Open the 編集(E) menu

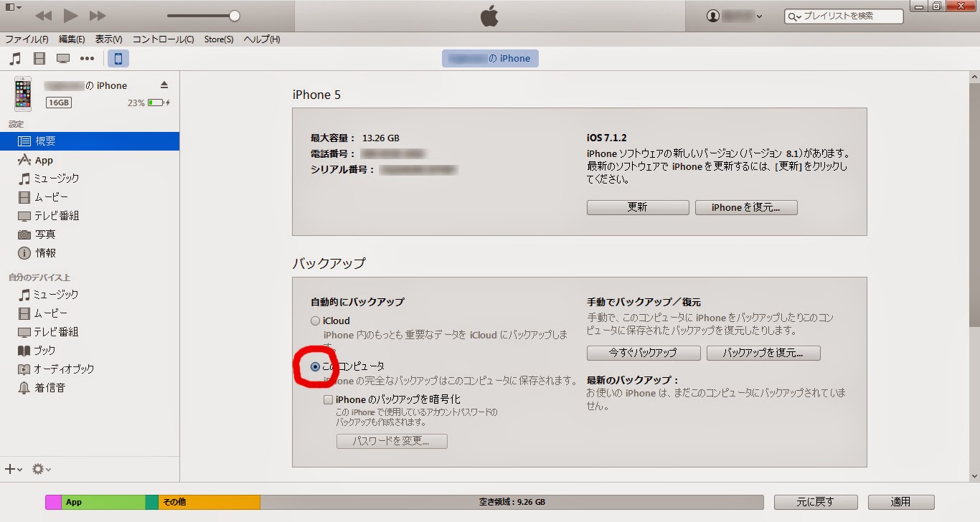tap(72, 39)
